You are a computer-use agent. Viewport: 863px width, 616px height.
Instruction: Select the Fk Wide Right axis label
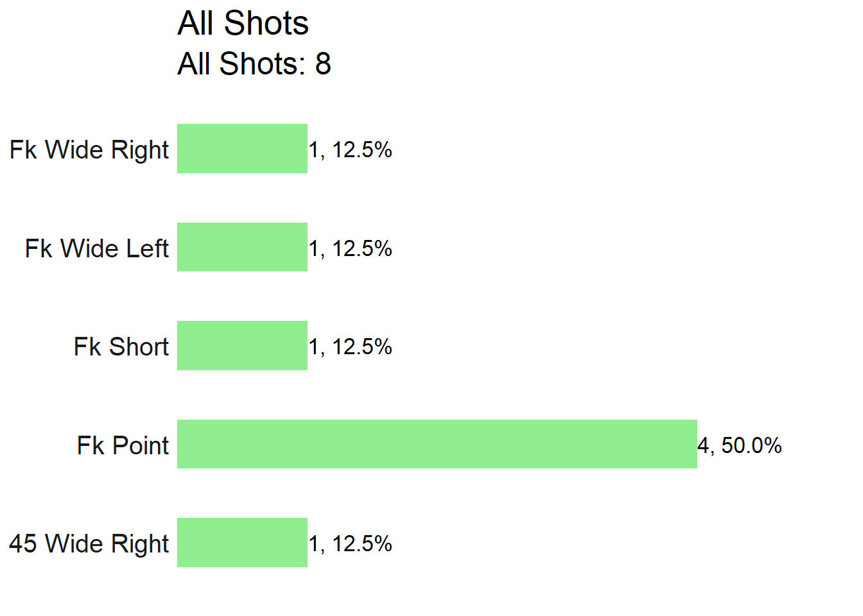pyautogui.click(x=89, y=150)
